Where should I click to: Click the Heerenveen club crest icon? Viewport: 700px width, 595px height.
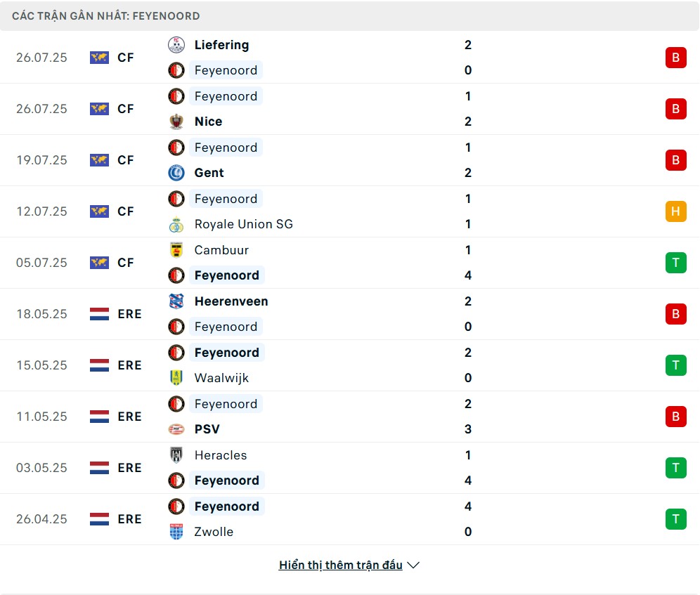[176, 301]
